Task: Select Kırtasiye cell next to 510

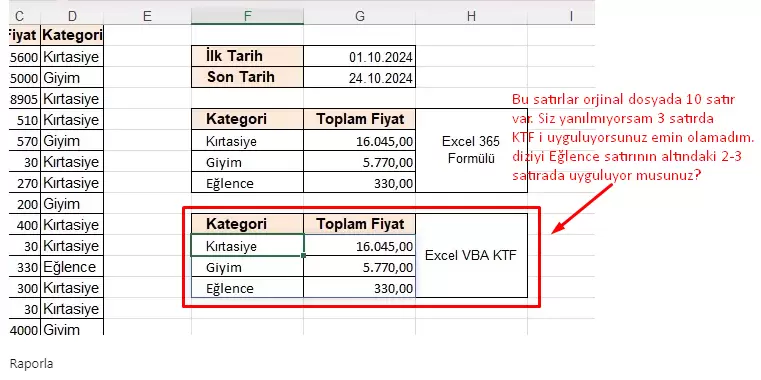Action: 72,120
